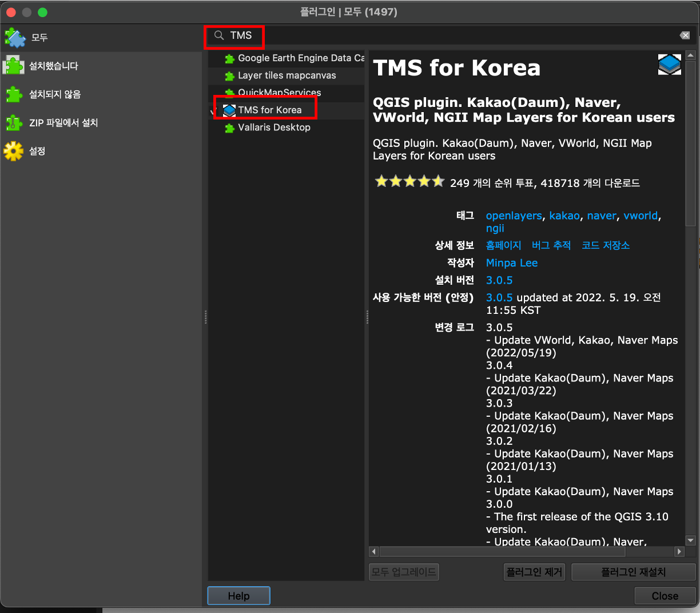Open the 버그 추적 link

[x=551, y=245]
